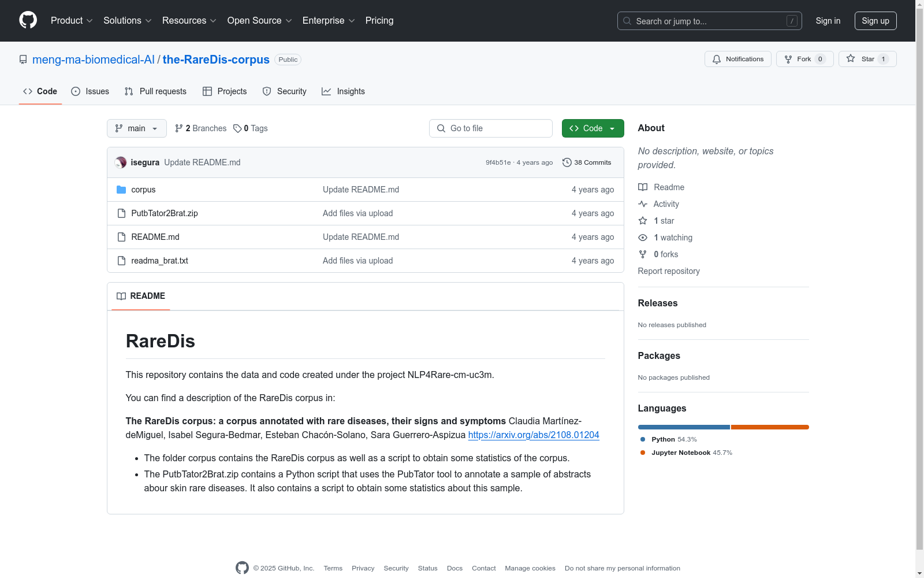Image resolution: width=924 pixels, height=578 pixels.
Task: Click the Sign up button
Action: [x=875, y=21]
